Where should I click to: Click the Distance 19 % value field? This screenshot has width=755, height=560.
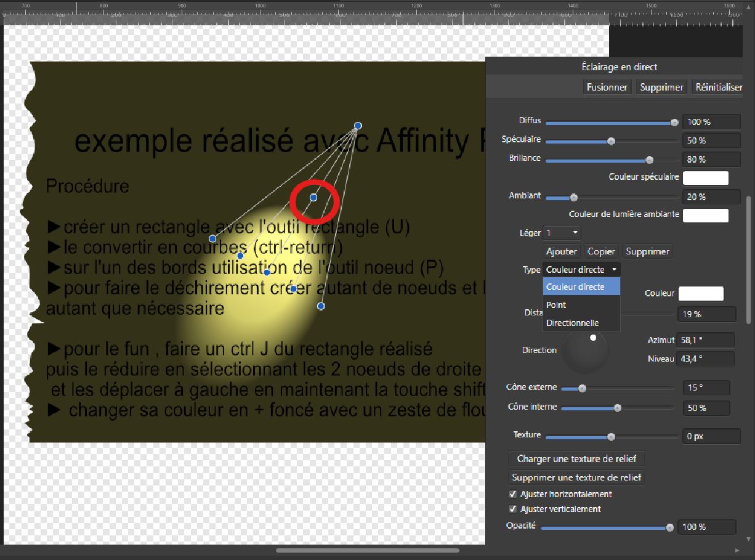[x=707, y=314]
